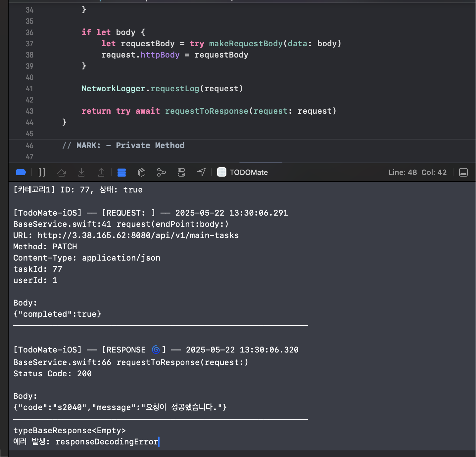
Task: Pause program execution in debug bar
Action: point(42,172)
